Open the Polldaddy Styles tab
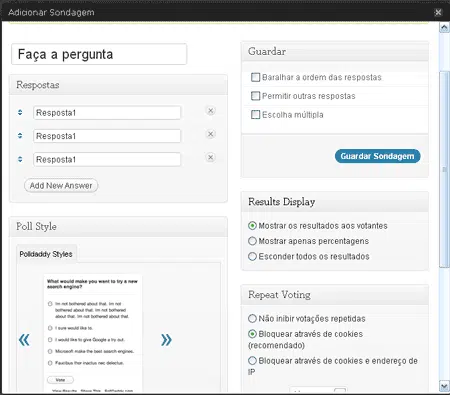This screenshot has height=395, width=450. [x=46, y=254]
